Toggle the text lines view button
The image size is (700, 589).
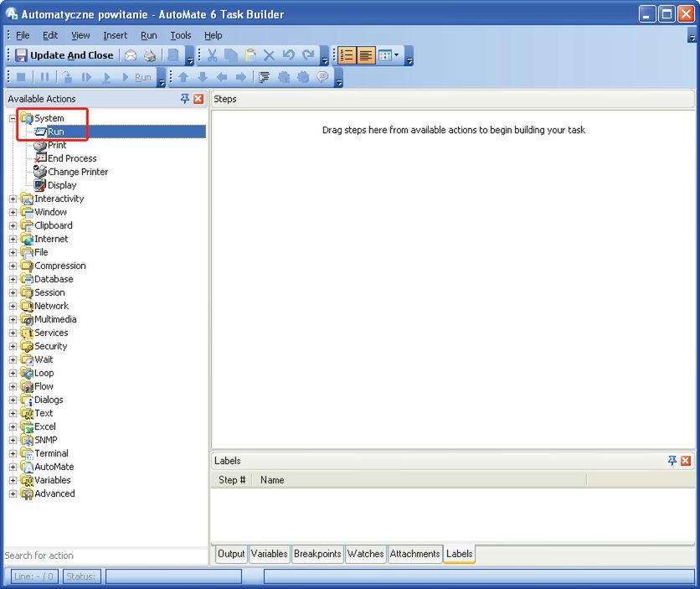click(366, 55)
